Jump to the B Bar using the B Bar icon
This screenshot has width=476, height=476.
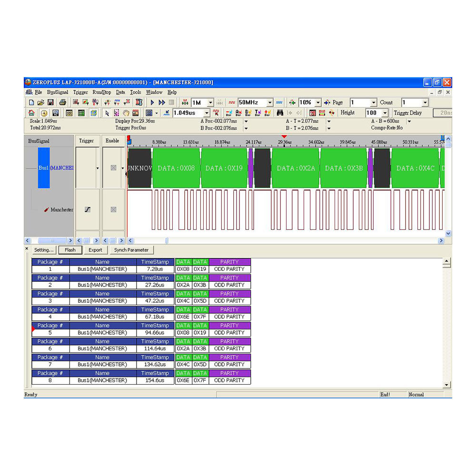(248, 113)
